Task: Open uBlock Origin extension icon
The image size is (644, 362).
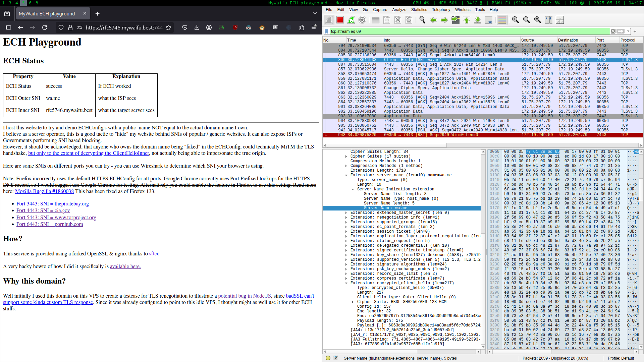Action: point(235,27)
